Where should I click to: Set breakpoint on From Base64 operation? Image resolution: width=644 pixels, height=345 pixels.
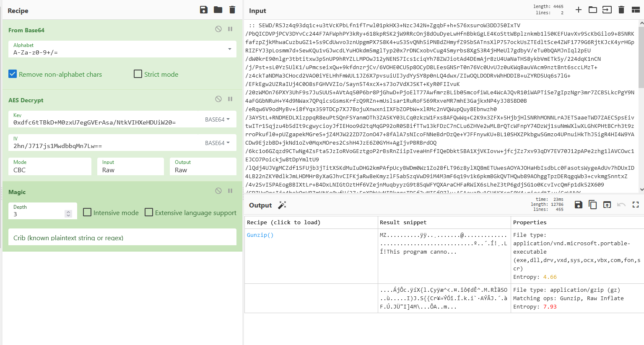[230, 29]
